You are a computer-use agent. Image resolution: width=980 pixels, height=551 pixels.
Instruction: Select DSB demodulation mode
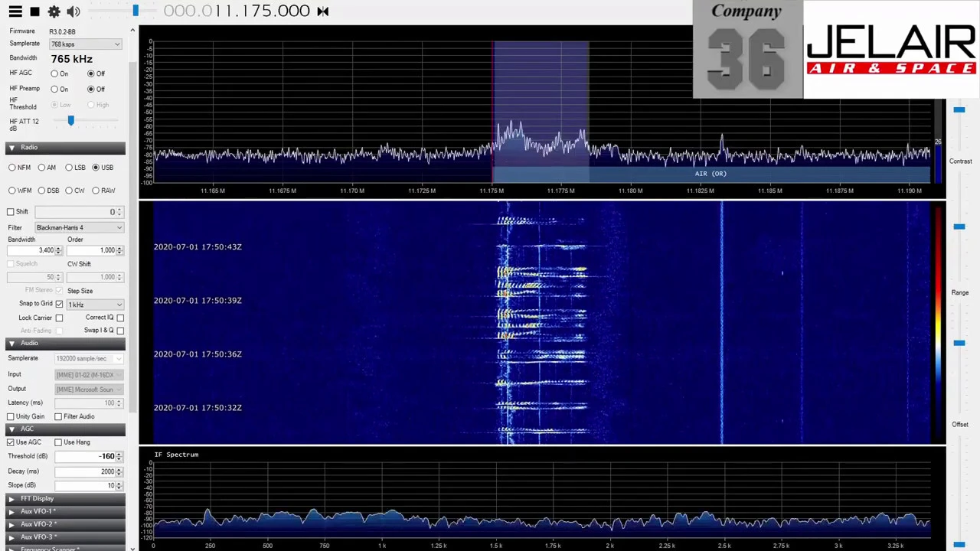[41, 191]
